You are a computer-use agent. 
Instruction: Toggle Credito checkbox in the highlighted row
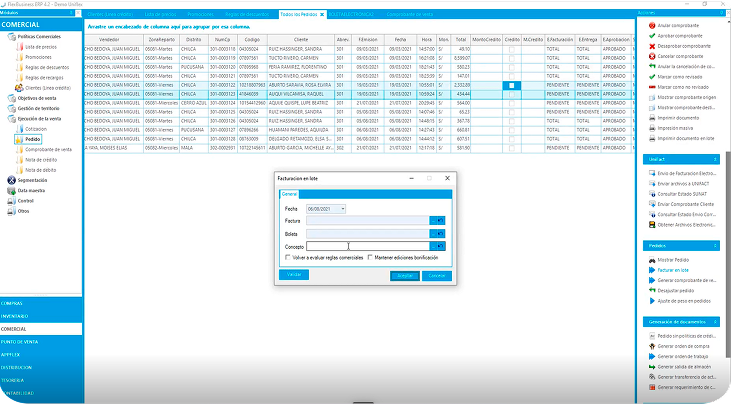click(x=510, y=86)
